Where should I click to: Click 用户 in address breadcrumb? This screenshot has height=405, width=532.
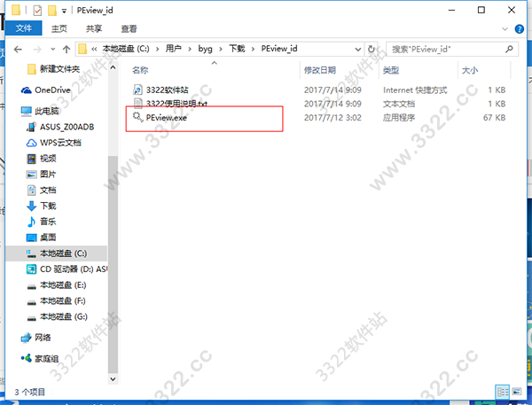pyautogui.click(x=174, y=49)
